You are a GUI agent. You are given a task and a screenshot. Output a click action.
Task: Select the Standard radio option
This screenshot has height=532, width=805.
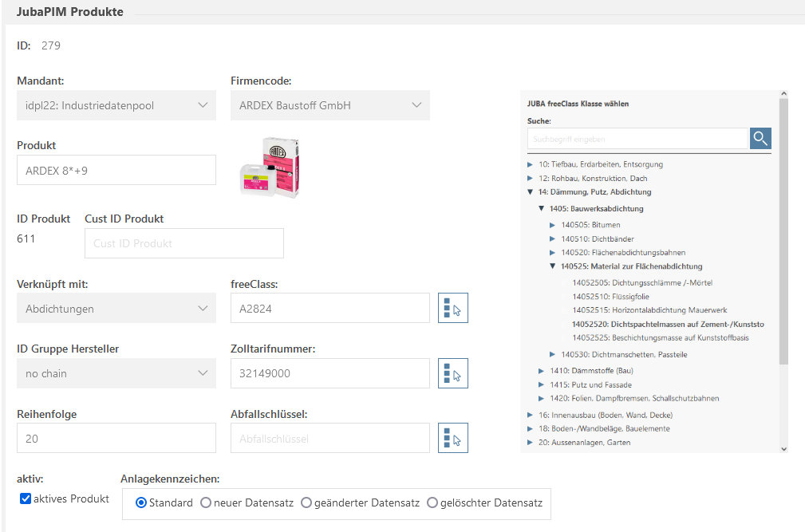point(140,502)
